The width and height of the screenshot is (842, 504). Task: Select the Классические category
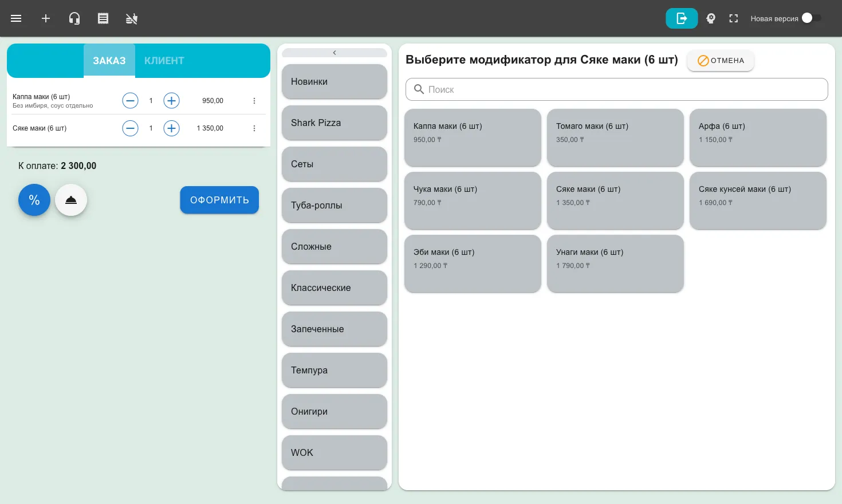click(x=335, y=288)
